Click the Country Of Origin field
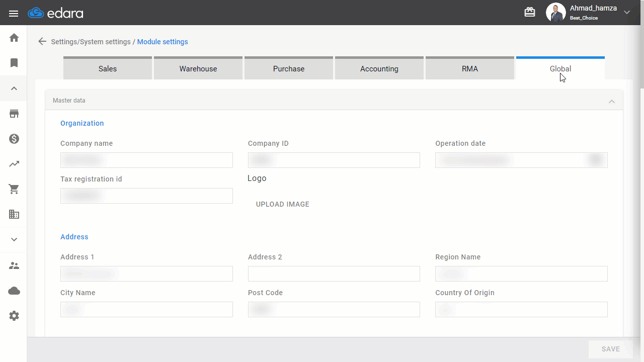The height and width of the screenshot is (362, 644). click(x=521, y=310)
